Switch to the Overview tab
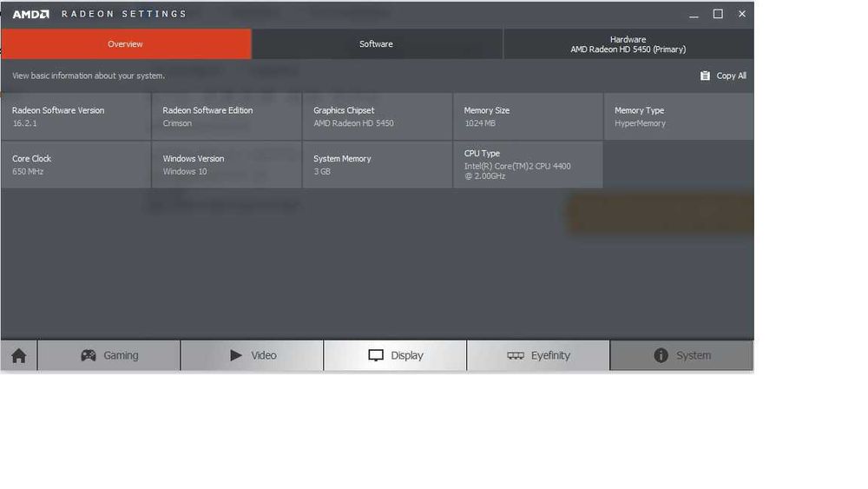Screen dimensions: 868x489 coord(126,43)
